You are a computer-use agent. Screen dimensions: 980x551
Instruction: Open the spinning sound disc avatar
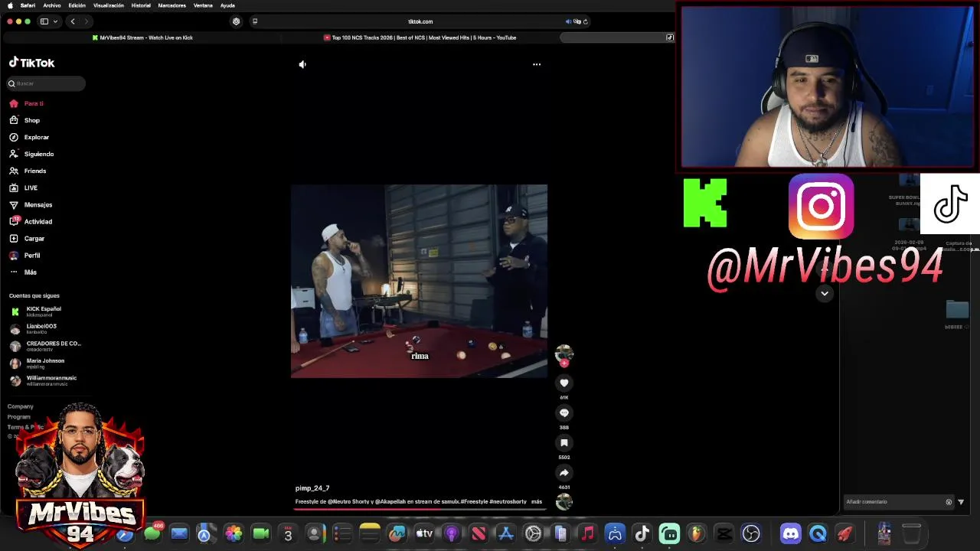pos(564,502)
